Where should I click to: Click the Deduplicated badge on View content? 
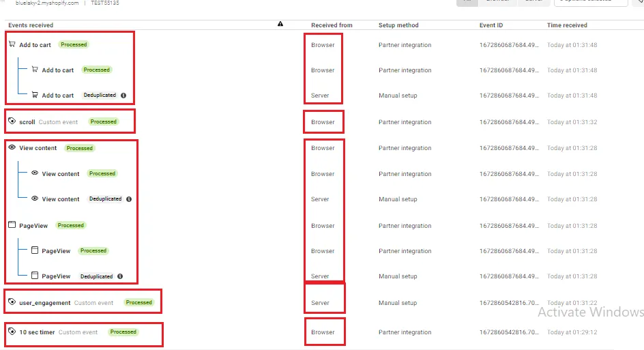coord(106,199)
